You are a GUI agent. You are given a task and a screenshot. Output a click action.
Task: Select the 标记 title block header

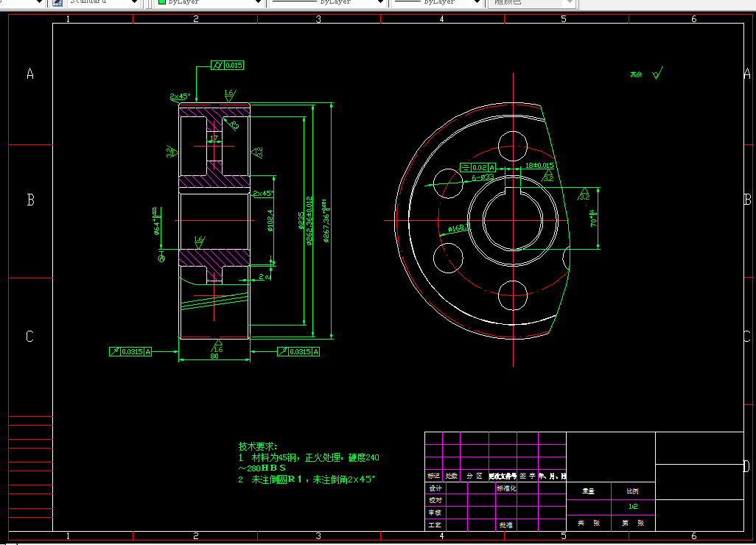[x=433, y=476]
